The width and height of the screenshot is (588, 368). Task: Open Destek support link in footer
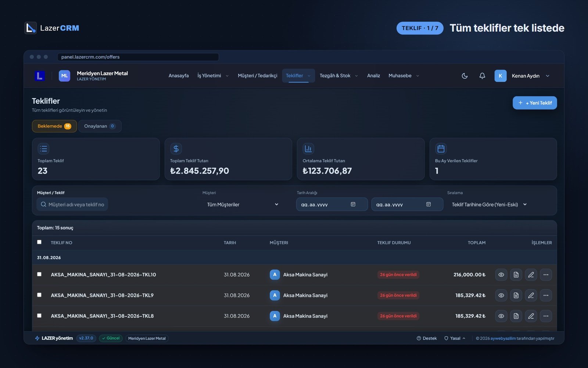pyautogui.click(x=427, y=339)
